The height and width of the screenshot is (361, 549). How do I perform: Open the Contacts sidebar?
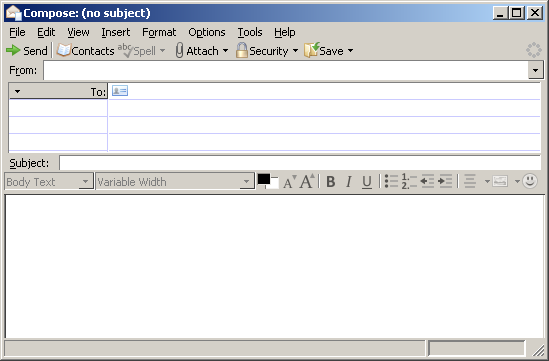85,51
